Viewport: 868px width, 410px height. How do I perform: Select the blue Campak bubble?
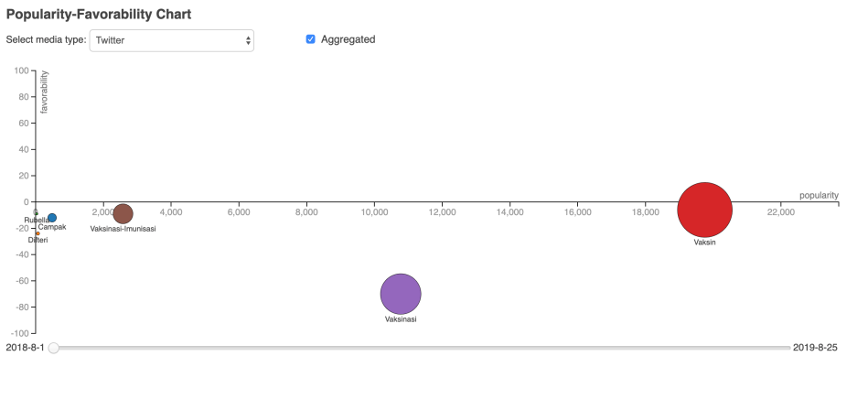point(52,218)
